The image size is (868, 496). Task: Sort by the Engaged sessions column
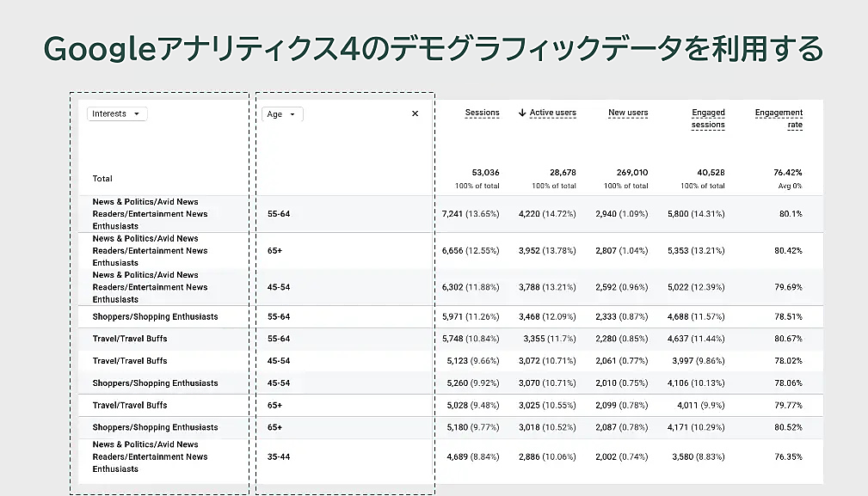[708, 119]
